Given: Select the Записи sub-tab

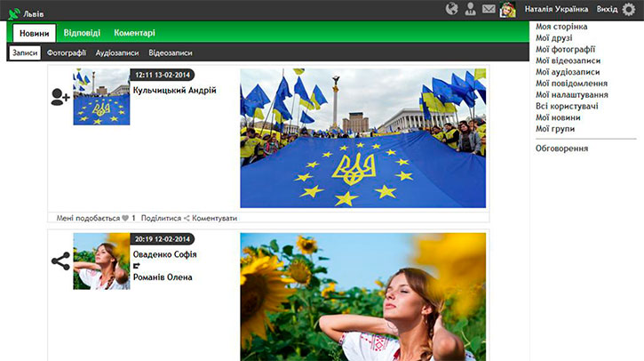Looking at the screenshot, I should tap(25, 52).
